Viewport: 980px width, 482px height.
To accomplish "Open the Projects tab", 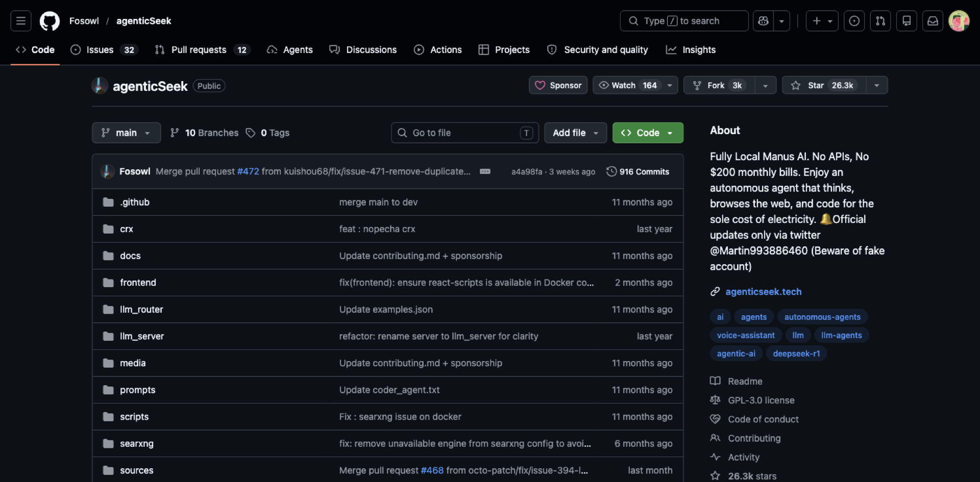I will tap(504, 49).
